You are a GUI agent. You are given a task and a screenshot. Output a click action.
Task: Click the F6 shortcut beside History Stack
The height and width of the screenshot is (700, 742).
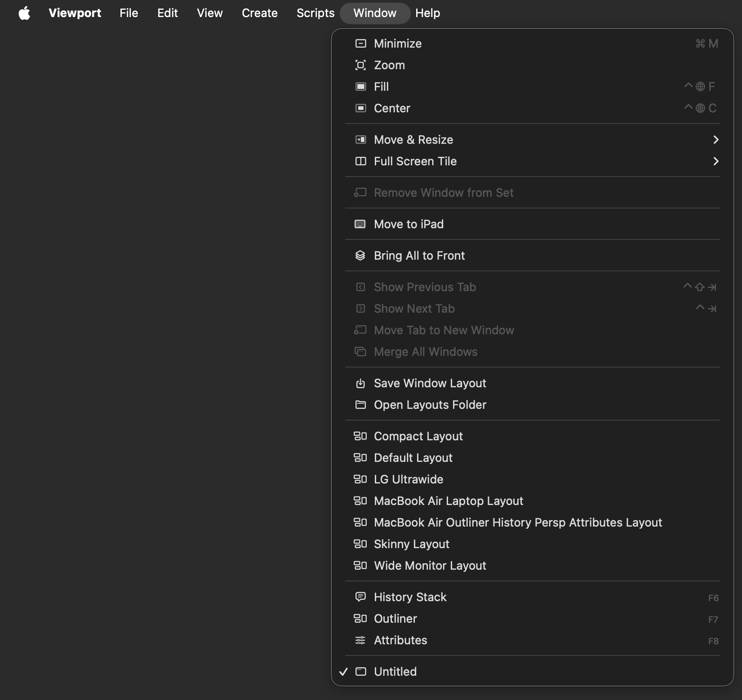(x=713, y=598)
